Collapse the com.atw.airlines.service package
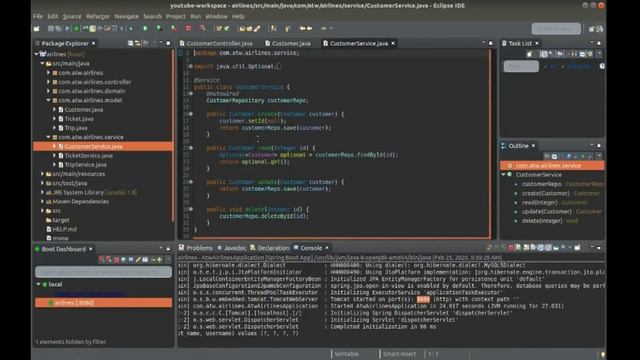This screenshot has width=640, height=360. coord(48,137)
